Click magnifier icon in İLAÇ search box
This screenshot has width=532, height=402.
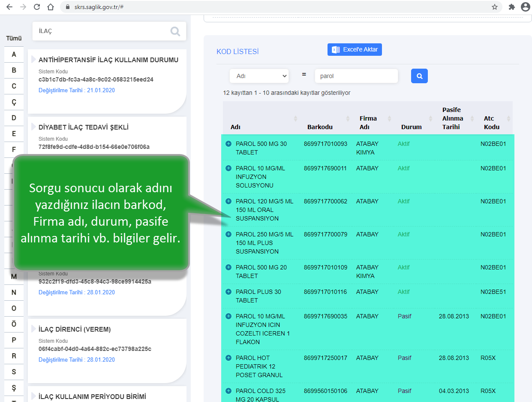pyautogui.click(x=175, y=31)
